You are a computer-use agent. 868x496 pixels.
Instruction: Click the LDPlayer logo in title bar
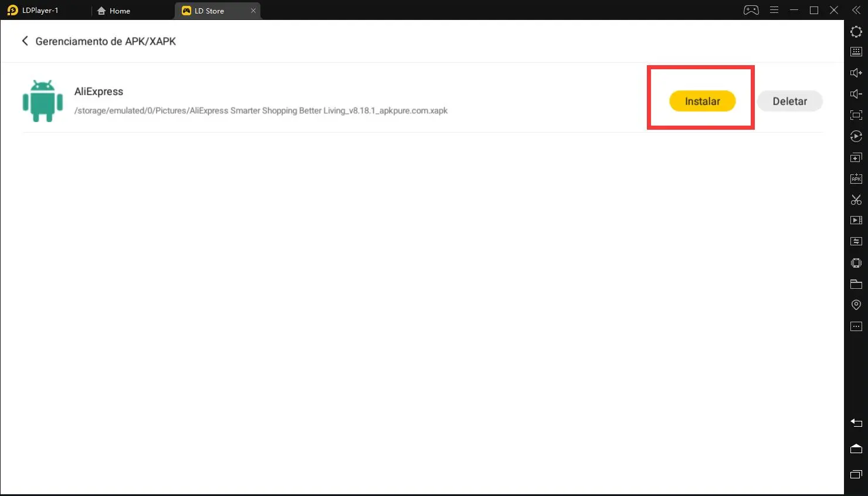click(12, 10)
